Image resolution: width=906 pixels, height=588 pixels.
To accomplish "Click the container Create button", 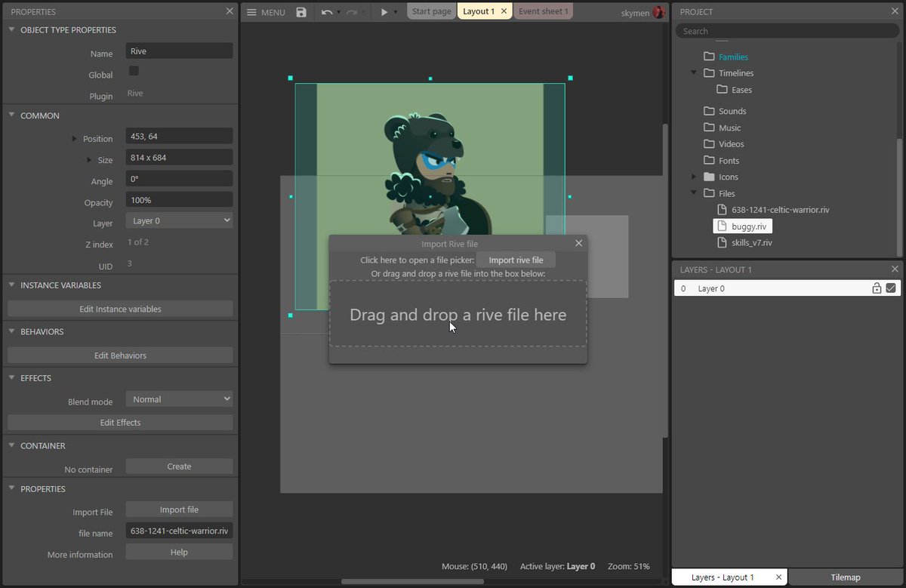I will click(x=179, y=466).
